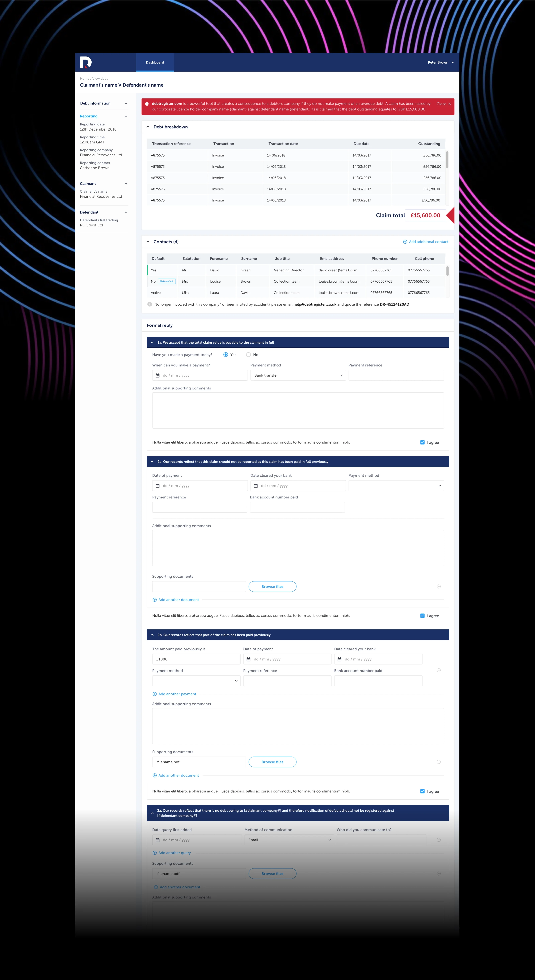Screen dimensions: 535x980
Task: Collapse section 2a paid in full header
Action: pyautogui.click(x=298, y=461)
